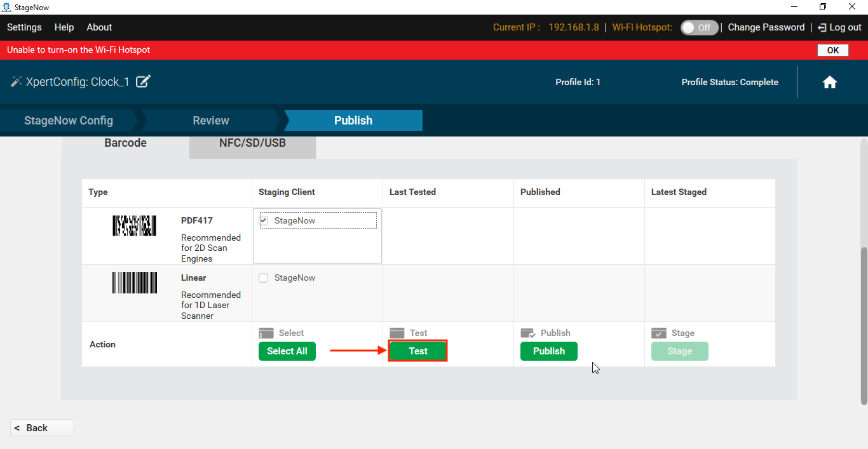Screen dimensions: 868x449
Task: Open the About menu
Action: [99, 27]
